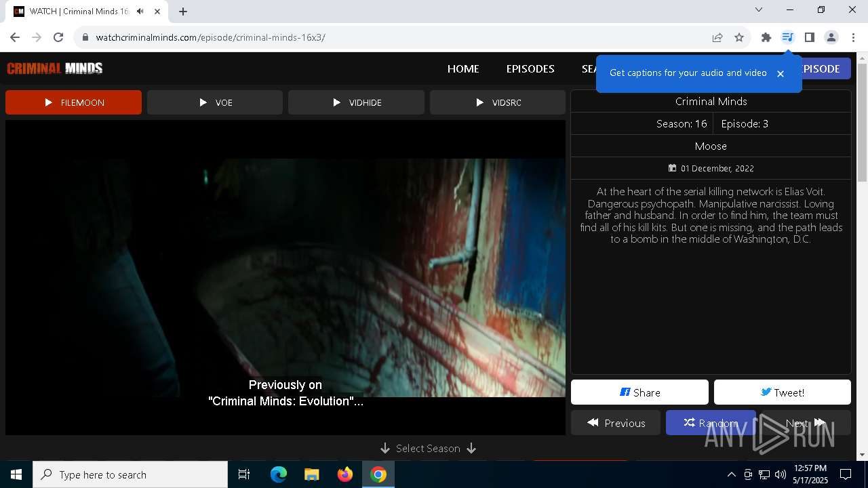The width and height of the screenshot is (868, 488).
Task: Open the Chrome profile avatar
Action: tap(831, 37)
